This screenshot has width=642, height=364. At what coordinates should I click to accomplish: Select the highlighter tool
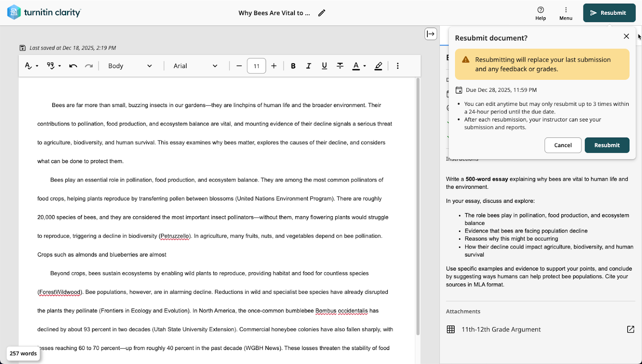378,66
